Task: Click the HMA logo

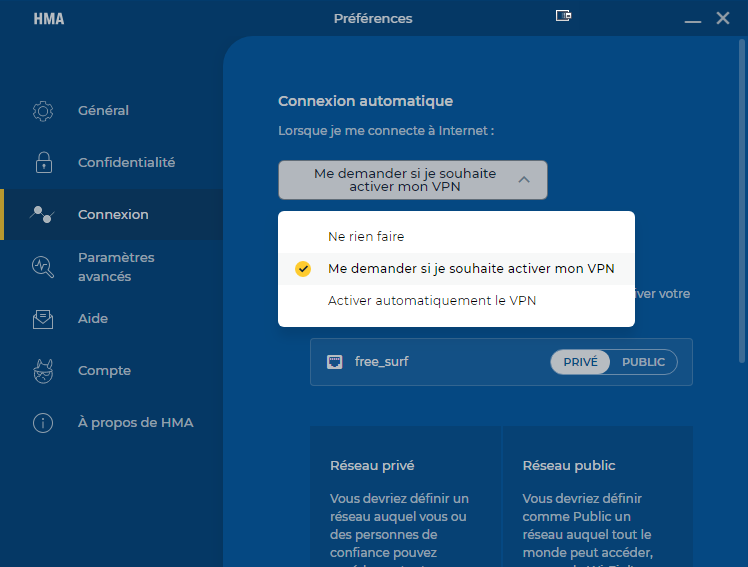Action: pyautogui.click(x=49, y=19)
